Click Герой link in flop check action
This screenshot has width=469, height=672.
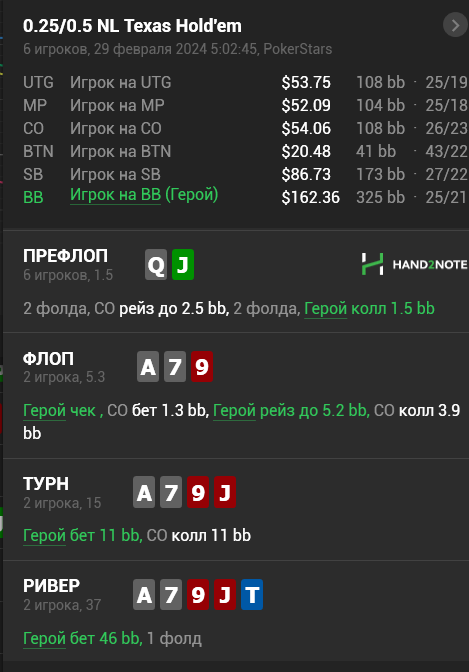tap(45, 411)
